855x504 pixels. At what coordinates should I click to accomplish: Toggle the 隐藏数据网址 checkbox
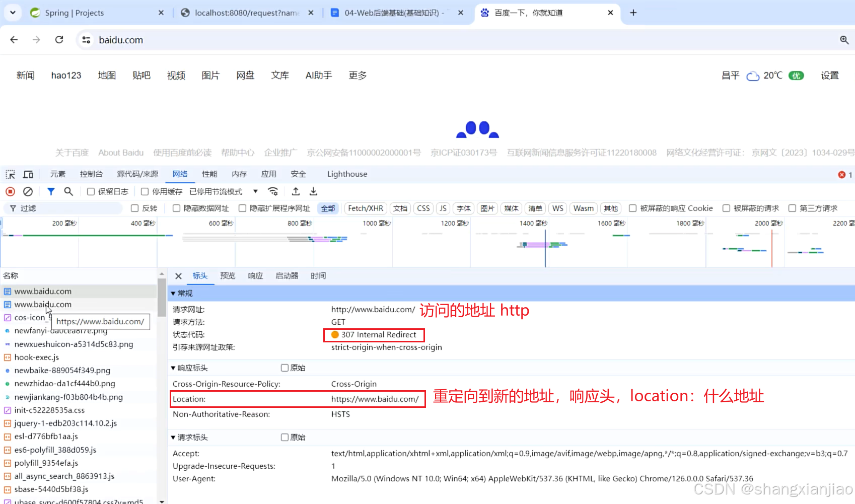click(x=176, y=208)
